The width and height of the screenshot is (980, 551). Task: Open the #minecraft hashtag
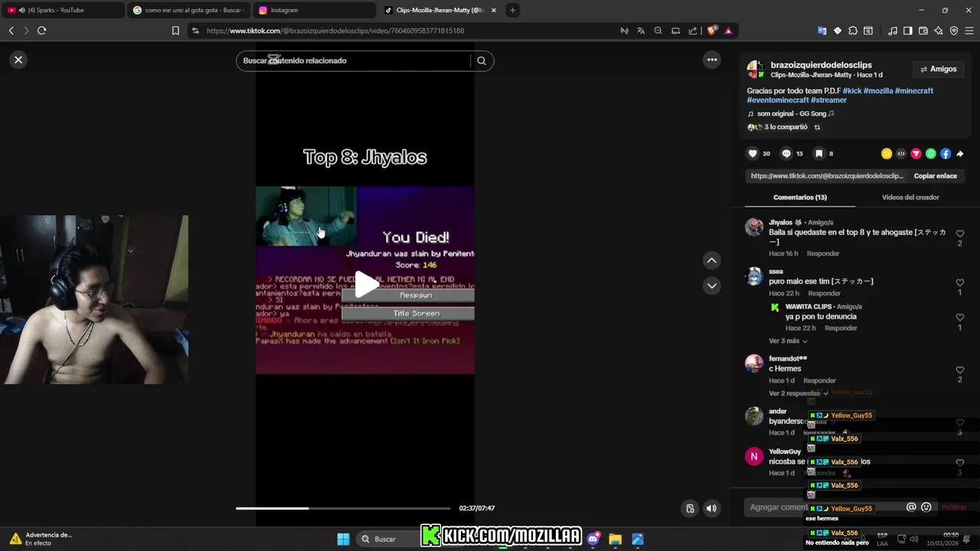pyautogui.click(x=914, y=90)
